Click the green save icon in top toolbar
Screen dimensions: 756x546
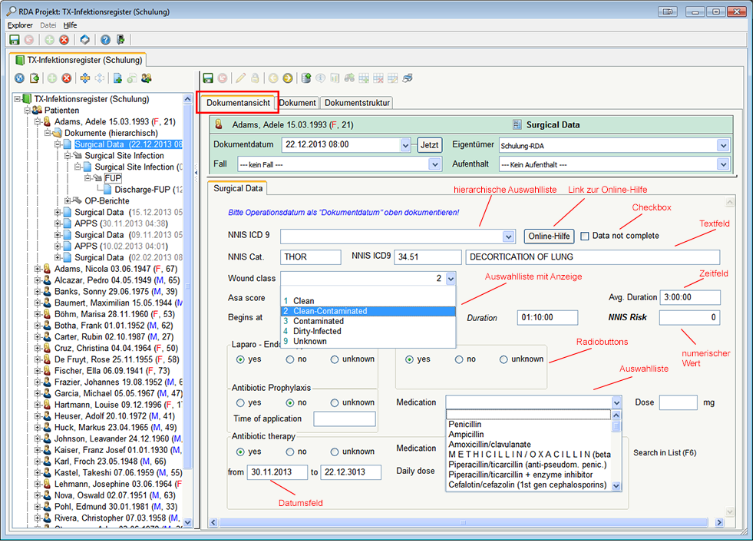[x=14, y=39]
